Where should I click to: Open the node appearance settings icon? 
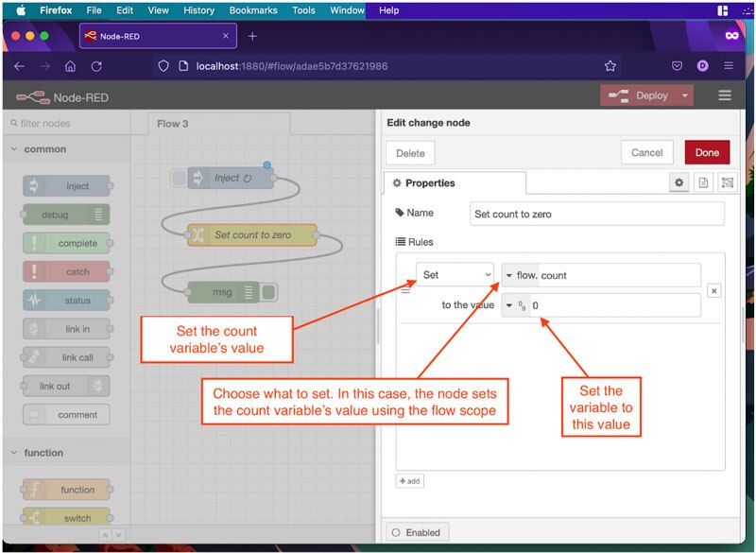click(x=727, y=182)
